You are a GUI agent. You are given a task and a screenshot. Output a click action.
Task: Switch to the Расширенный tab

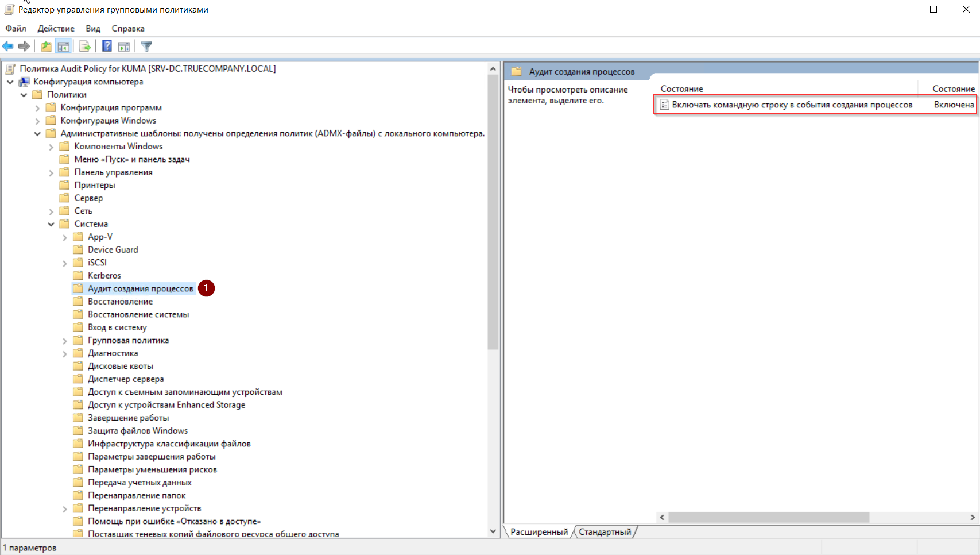coord(539,532)
